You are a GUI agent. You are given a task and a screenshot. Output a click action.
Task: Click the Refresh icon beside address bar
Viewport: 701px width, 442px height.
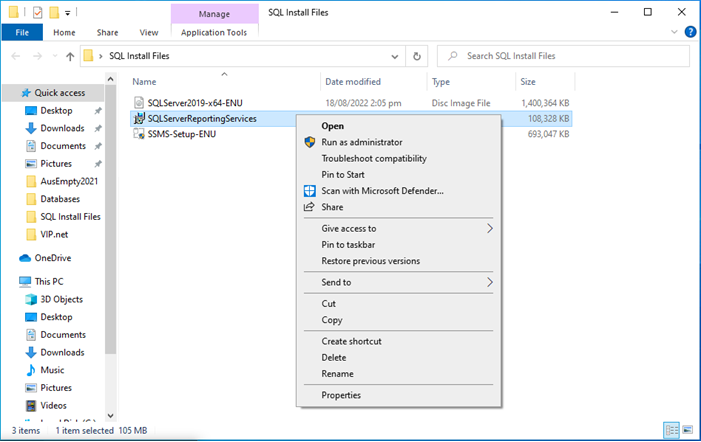pos(417,56)
